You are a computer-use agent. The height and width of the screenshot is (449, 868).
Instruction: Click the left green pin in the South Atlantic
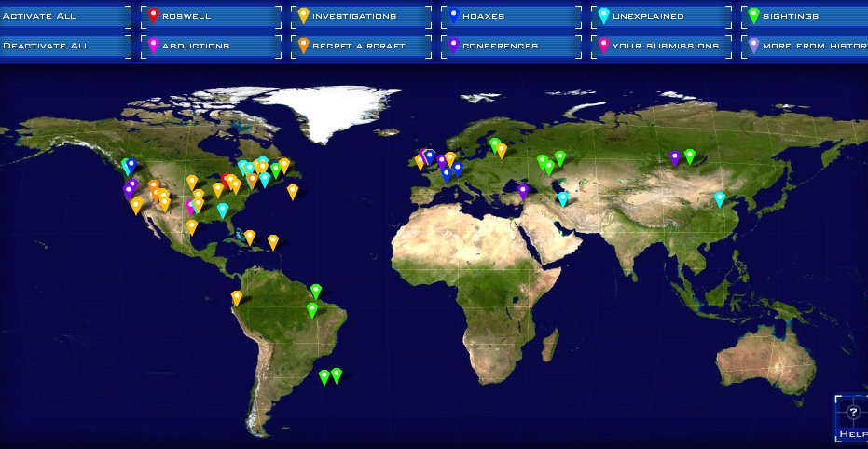(324, 377)
